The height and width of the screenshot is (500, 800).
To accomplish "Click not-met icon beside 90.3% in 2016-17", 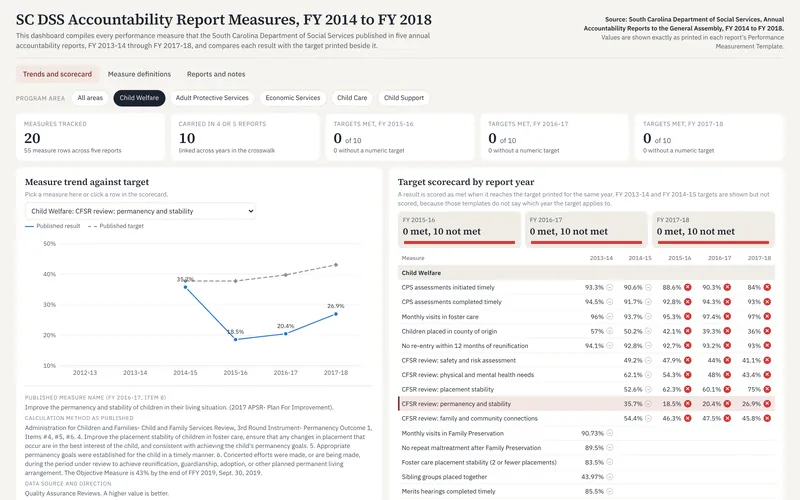I will 728,287.
